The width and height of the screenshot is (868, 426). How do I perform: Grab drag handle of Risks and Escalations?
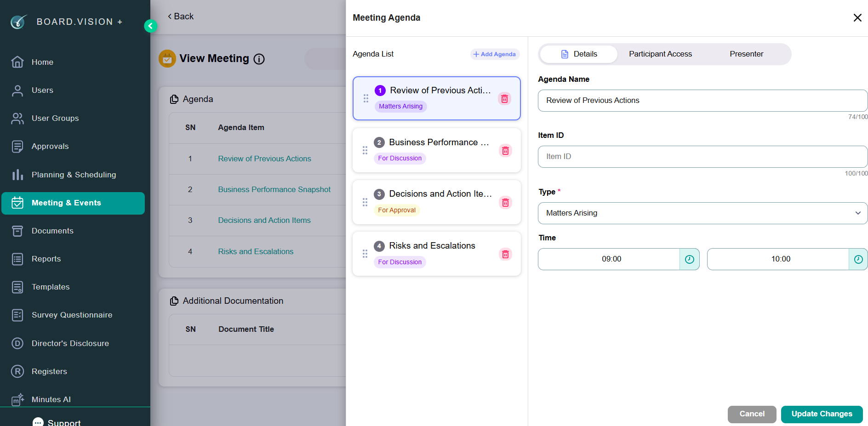[x=365, y=254]
